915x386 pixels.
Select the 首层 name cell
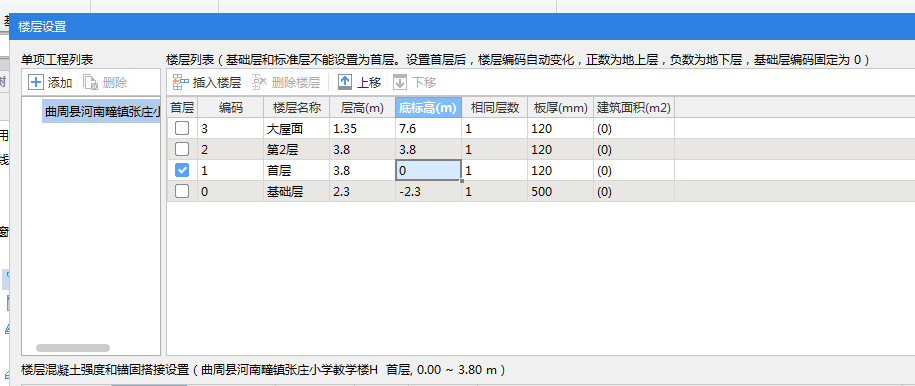(x=296, y=170)
